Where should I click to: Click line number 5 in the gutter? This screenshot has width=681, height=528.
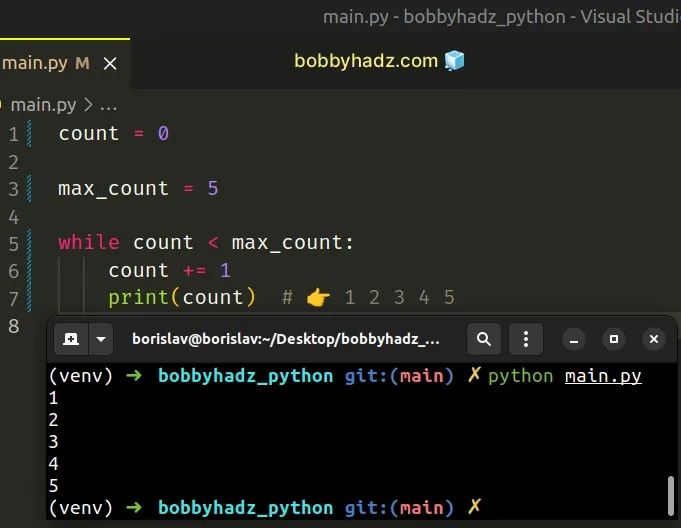point(13,244)
